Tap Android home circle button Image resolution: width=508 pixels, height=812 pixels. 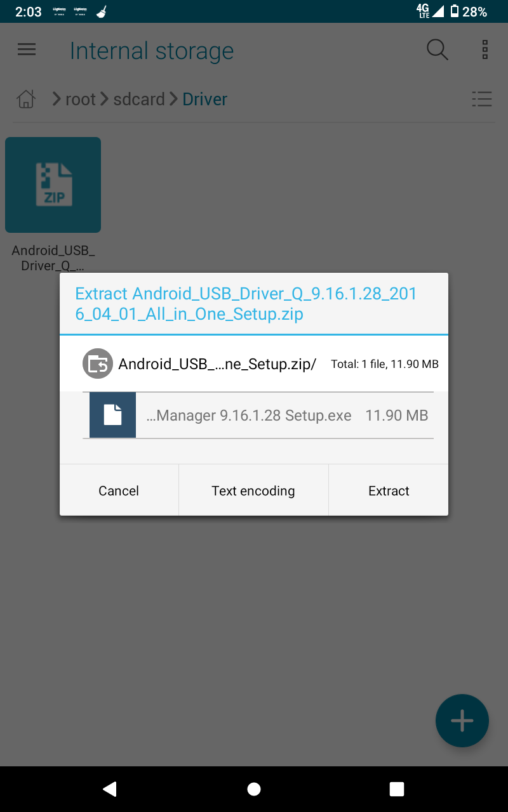pyautogui.click(x=254, y=789)
